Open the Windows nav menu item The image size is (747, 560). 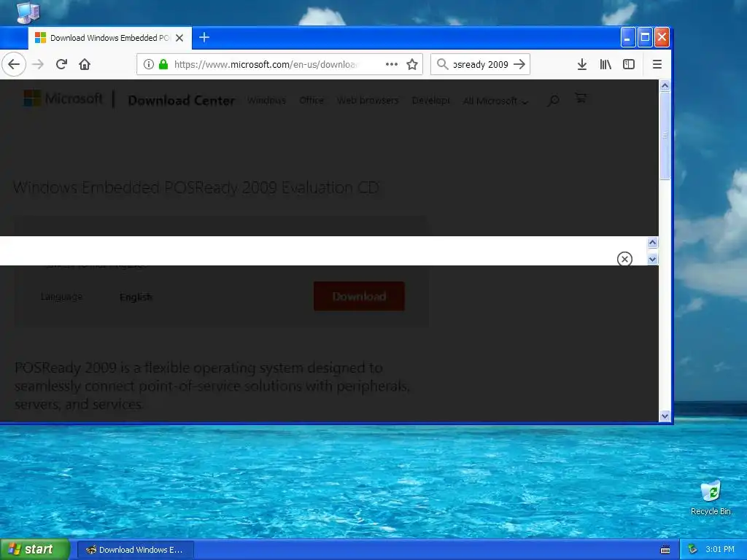266,101
